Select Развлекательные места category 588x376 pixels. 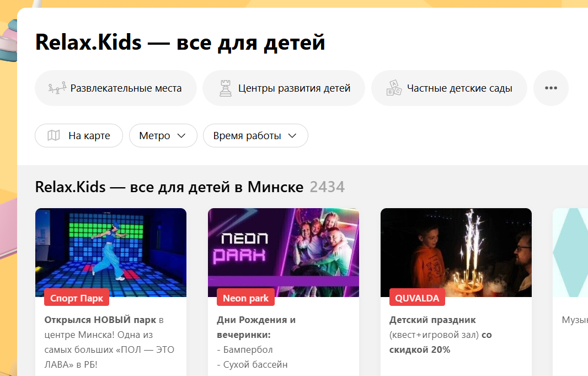point(115,88)
